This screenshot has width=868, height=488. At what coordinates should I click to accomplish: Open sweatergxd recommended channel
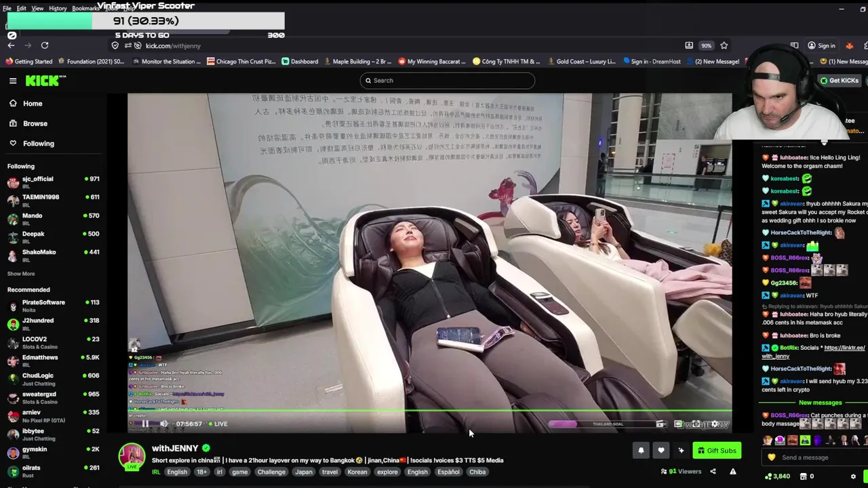point(53,396)
